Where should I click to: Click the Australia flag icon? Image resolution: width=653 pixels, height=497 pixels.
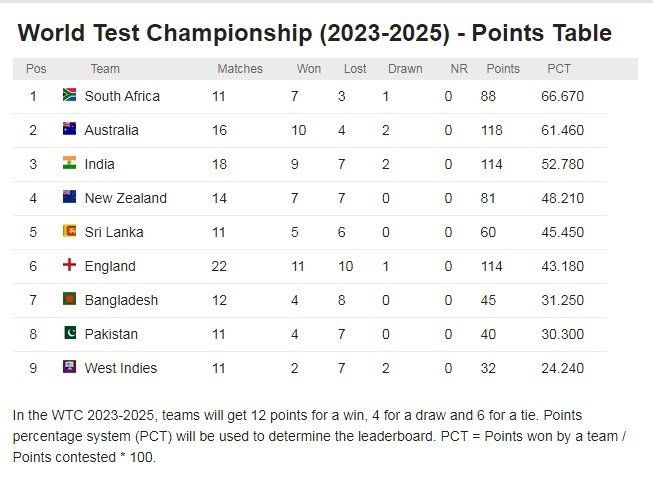pos(69,129)
